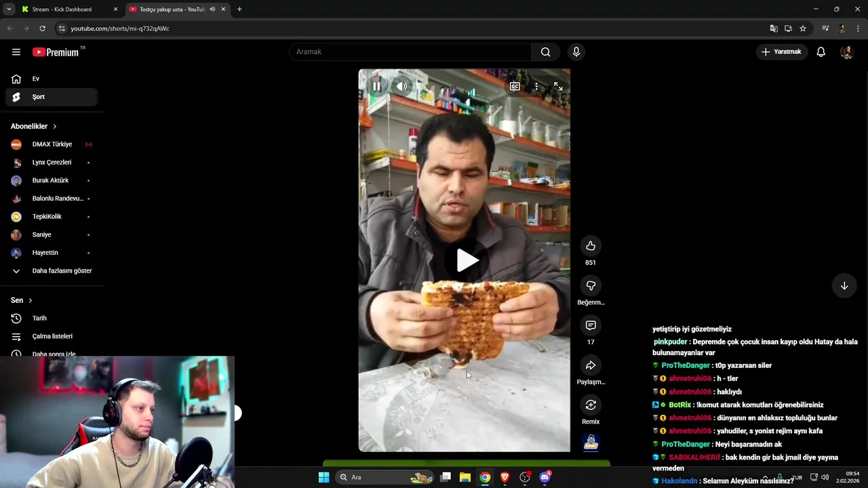Image resolution: width=868 pixels, height=488 pixels.
Task: Remix this Short
Action: (x=591, y=405)
